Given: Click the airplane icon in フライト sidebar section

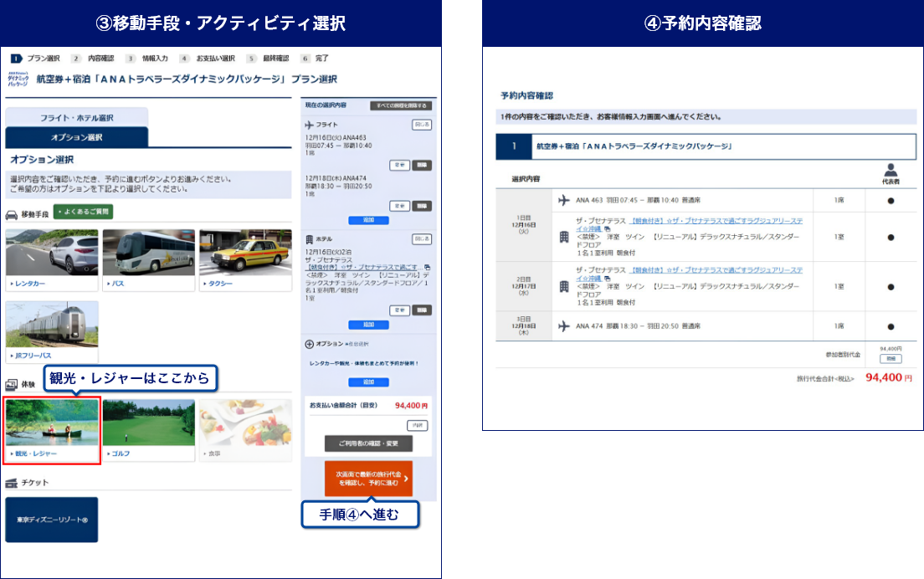Looking at the screenshot, I should (x=310, y=125).
